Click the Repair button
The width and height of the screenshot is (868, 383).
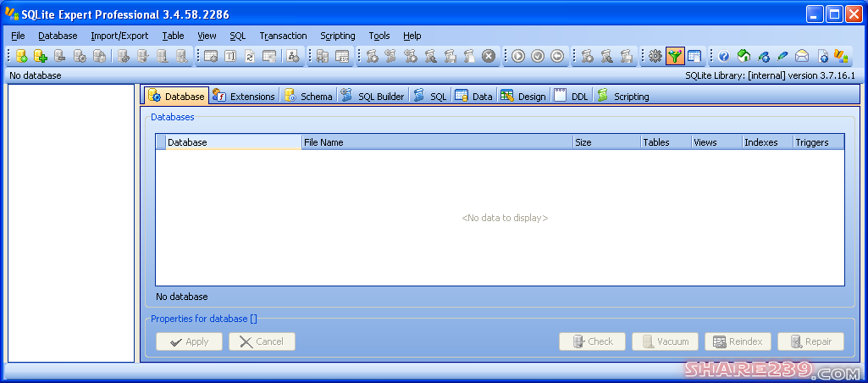pos(811,341)
